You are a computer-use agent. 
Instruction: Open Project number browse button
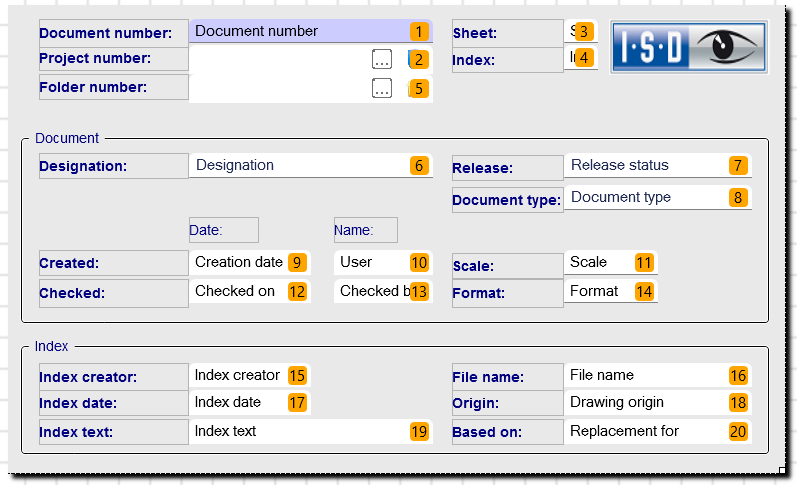coord(382,59)
